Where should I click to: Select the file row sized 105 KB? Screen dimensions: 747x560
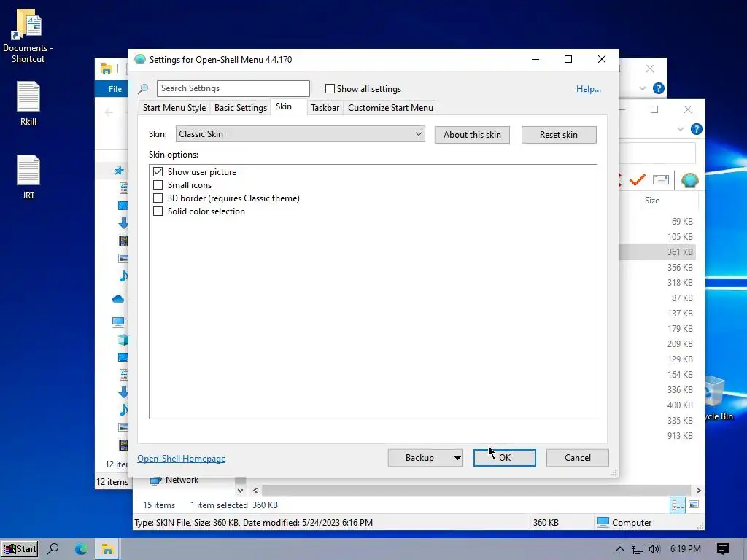click(x=658, y=237)
